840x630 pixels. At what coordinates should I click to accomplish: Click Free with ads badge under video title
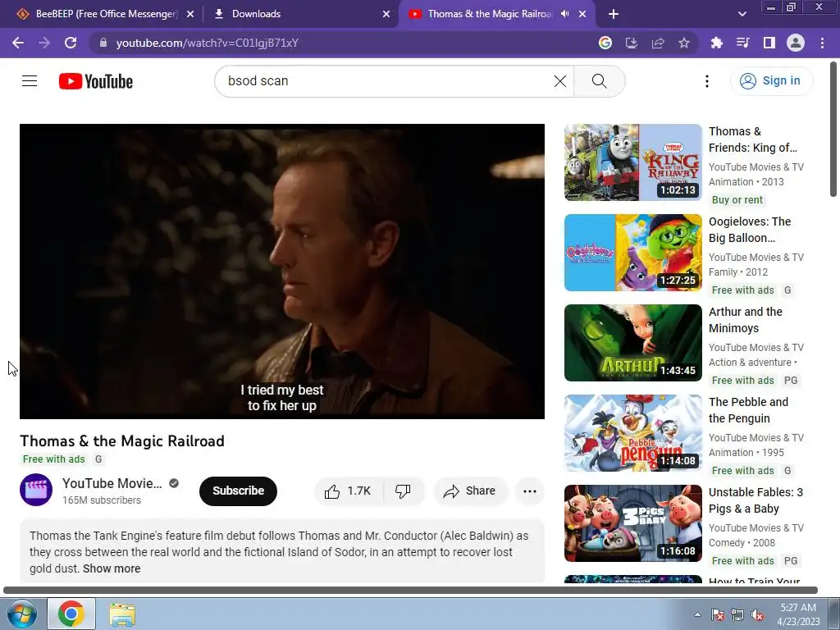click(53, 459)
